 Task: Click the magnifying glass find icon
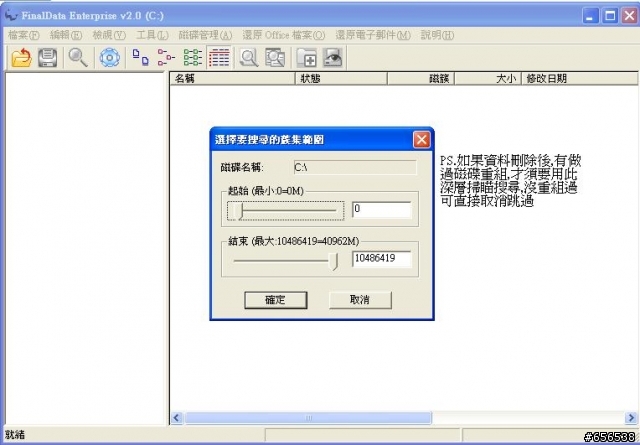tap(78, 58)
